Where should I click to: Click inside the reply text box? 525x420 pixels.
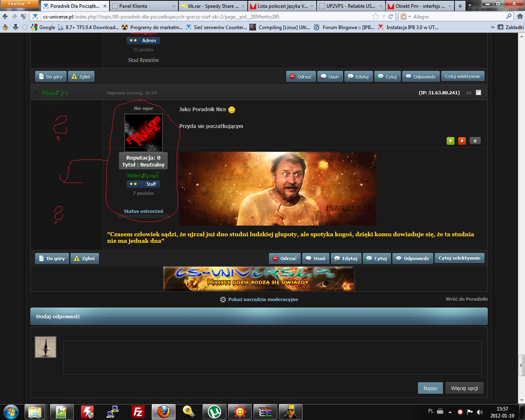(x=272, y=357)
